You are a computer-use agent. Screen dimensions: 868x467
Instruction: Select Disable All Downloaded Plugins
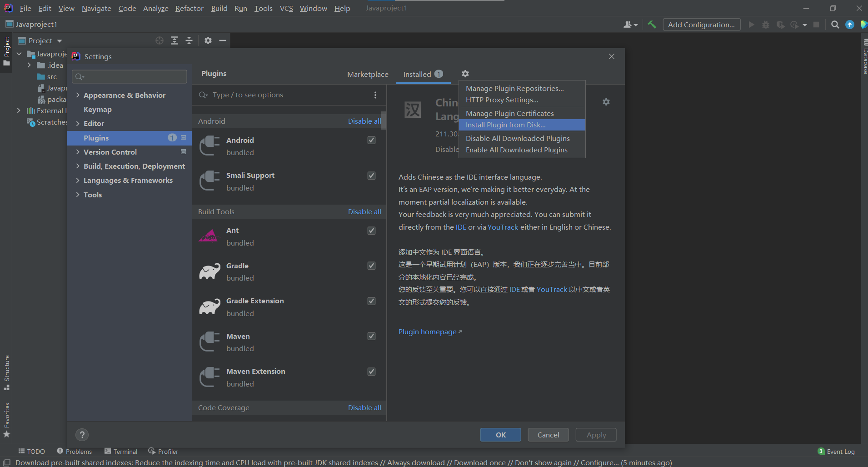click(522, 138)
